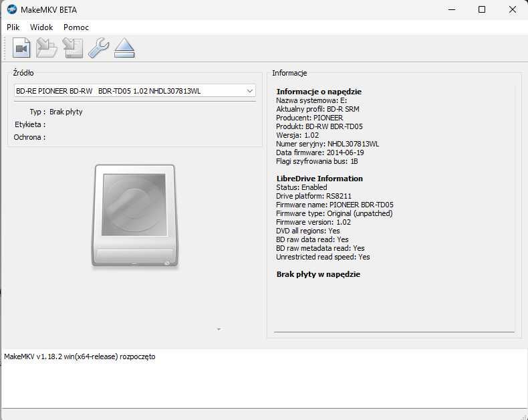Click the LibreDrive Information heading
Image resolution: width=528 pixels, height=420 pixels.
[x=319, y=179]
